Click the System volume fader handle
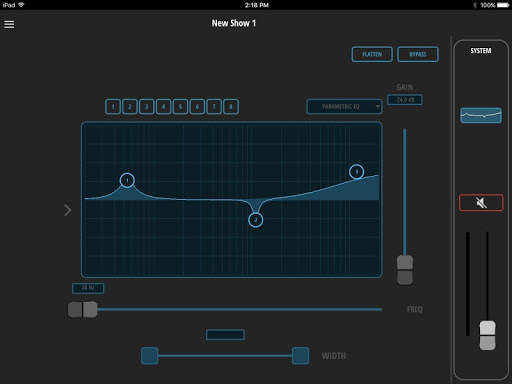Viewport: 512px width, 384px height. [x=487, y=335]
